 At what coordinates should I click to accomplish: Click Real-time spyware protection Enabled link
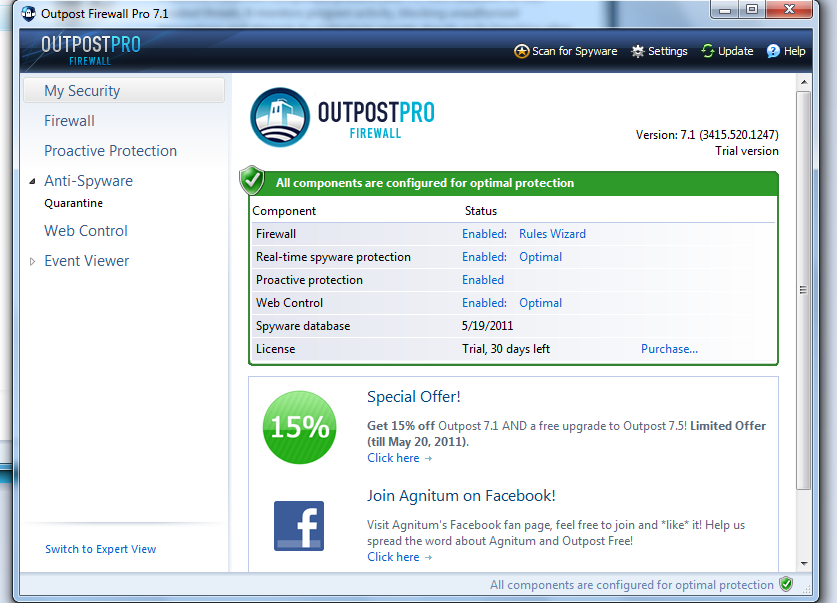coord(484,257)
